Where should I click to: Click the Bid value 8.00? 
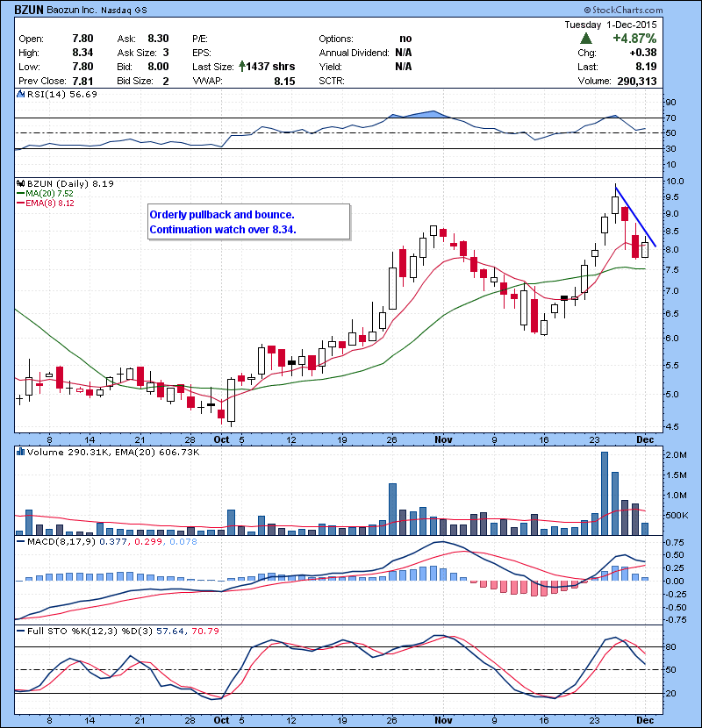click(158, 67)
